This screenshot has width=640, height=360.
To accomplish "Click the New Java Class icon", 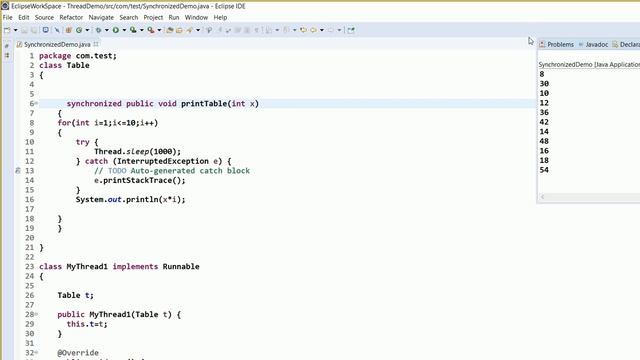I will (x=79, y=30).
